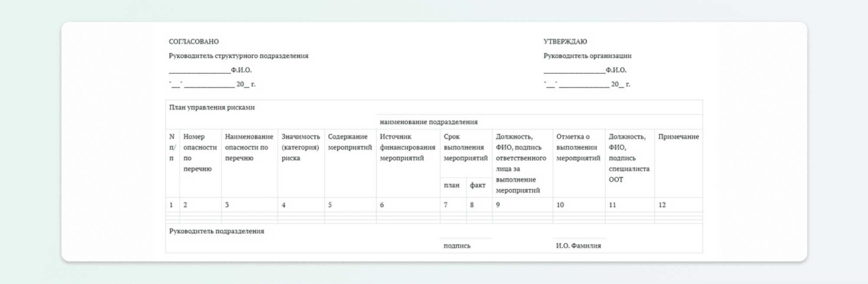Viewport: 868px width, 284px height.
Task: Click the 'План управления рисками' table title
Action: (x=212, y=108)
